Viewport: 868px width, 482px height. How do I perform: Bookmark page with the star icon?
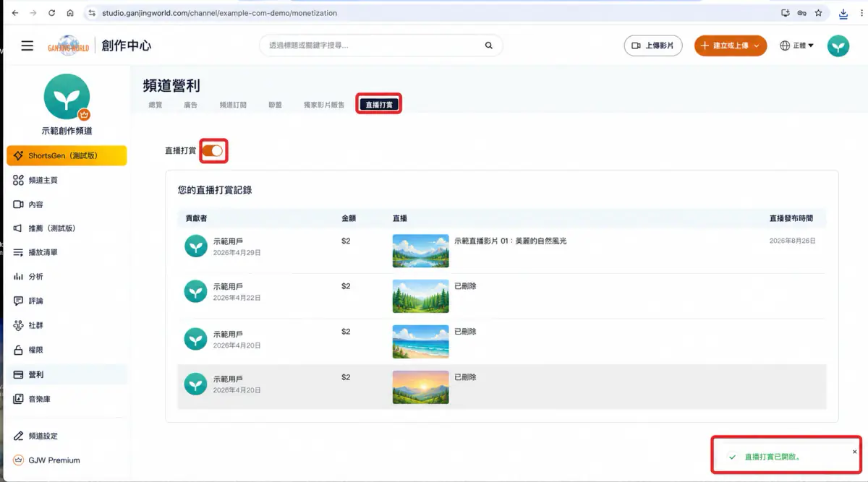point(818,13)
